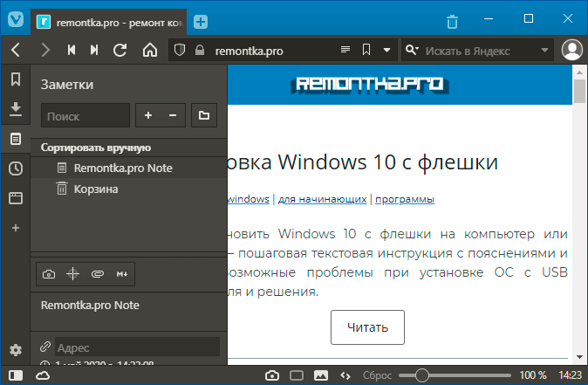The height and width of the screenshot is (385, 588).
Task: Open Window panel in sidebar
Action: tap(16, 198)
